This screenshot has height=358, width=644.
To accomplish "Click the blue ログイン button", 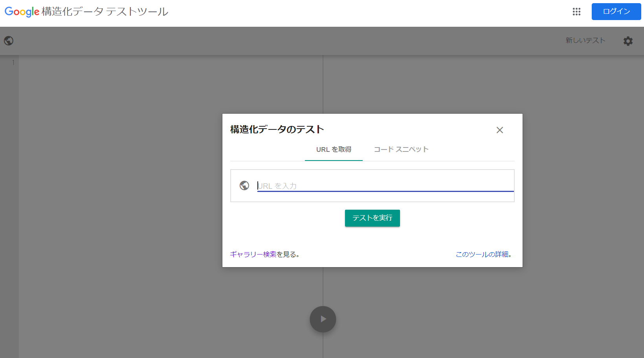I will click(616, 11).
